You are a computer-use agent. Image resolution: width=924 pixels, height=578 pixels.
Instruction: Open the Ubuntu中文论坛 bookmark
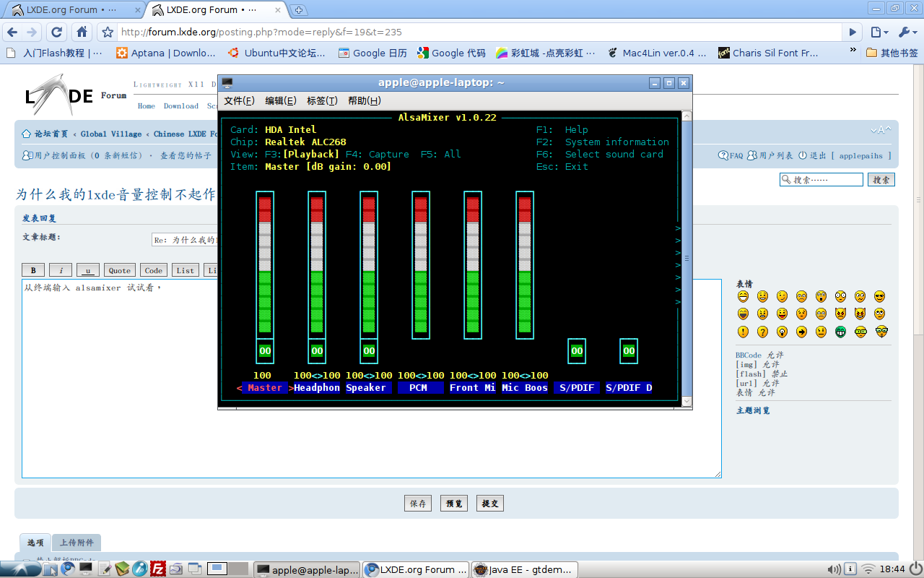(x=276, y=53)
